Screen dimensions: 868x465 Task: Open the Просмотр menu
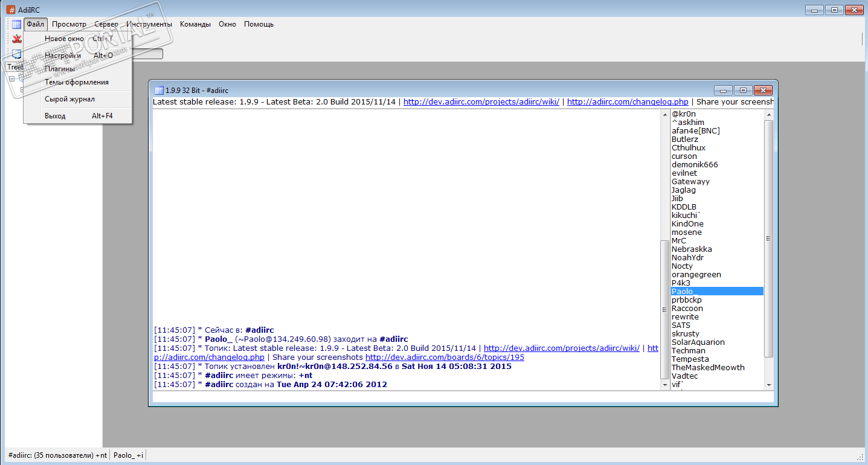(69, 24)
